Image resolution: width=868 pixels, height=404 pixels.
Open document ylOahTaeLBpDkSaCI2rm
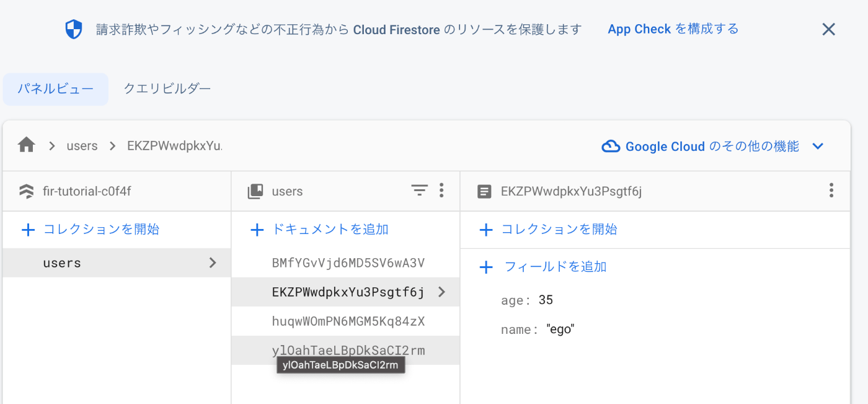[x=345, y=350]
